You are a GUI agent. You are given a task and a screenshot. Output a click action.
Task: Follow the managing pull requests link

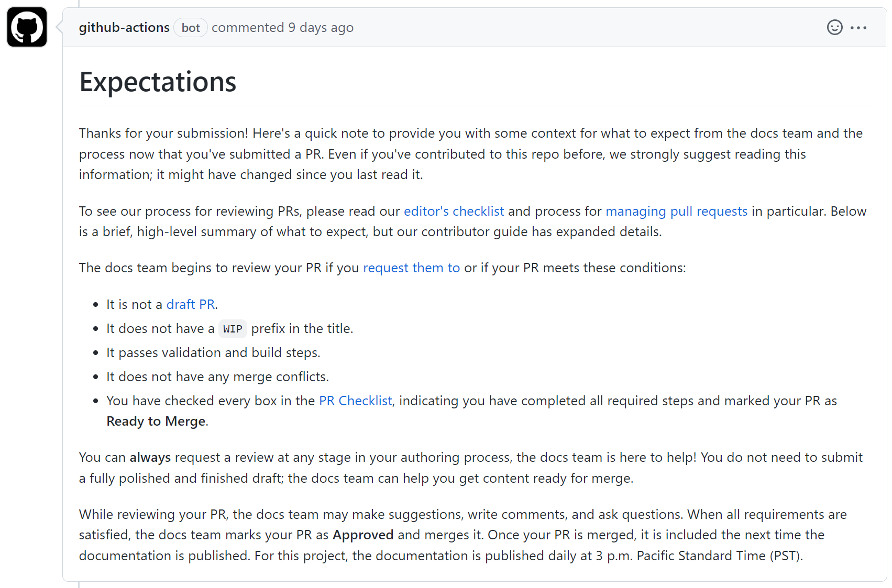676,211
